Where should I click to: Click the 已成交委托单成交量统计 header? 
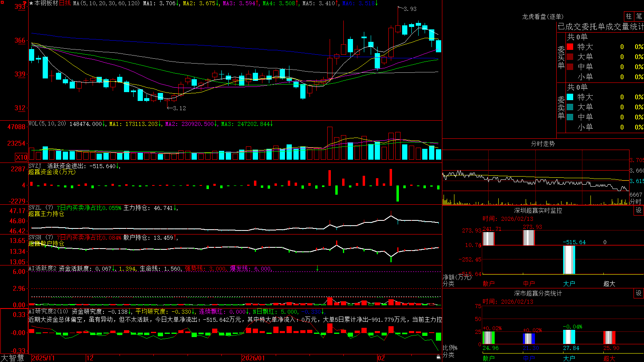coord(601,27)
